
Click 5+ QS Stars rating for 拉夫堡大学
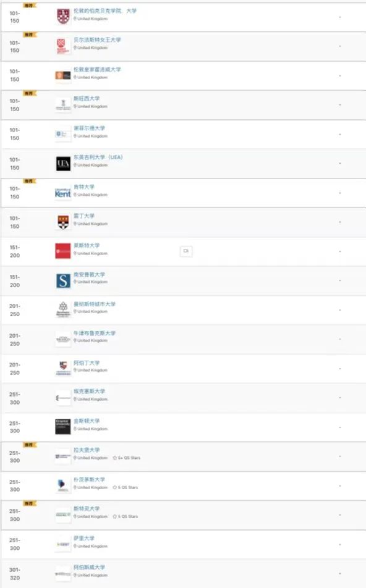[127, 458]
